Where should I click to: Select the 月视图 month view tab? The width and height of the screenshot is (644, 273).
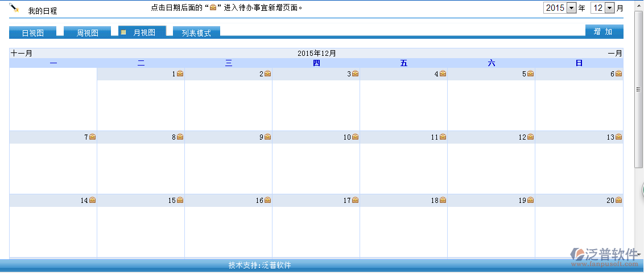(x=143, y=32)
